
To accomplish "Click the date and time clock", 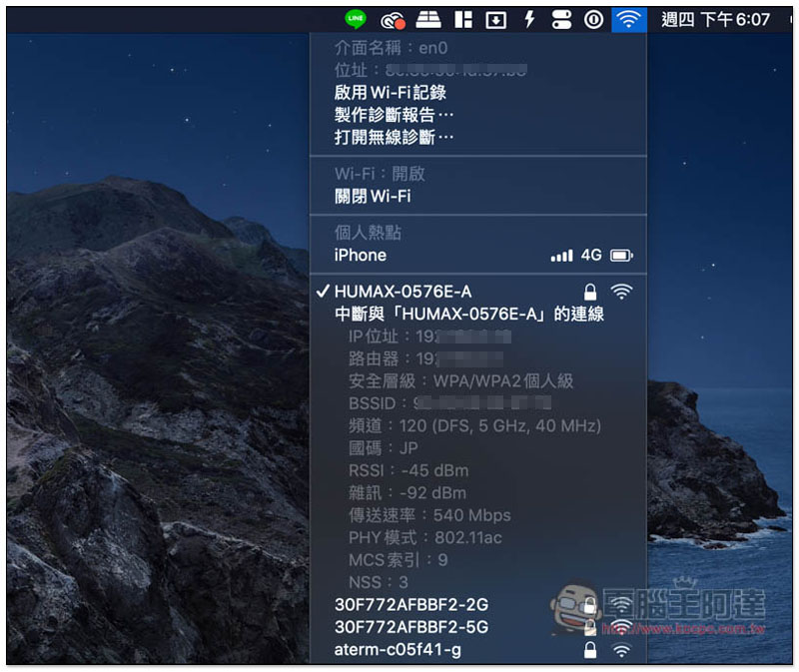I will (716, 19).
